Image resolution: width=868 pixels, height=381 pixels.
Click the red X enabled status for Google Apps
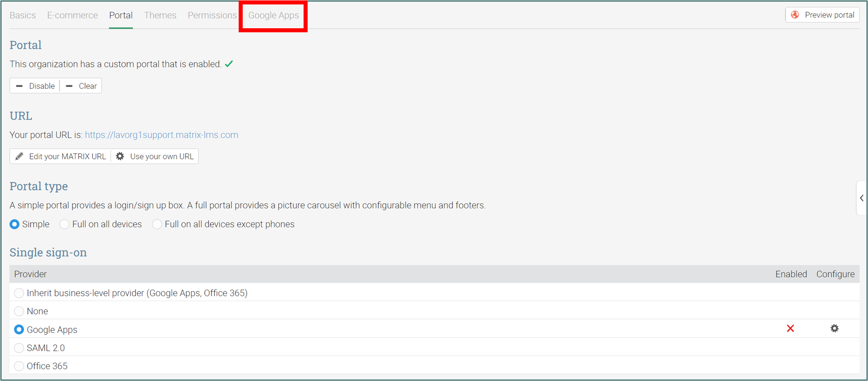(x=790, y=329)
